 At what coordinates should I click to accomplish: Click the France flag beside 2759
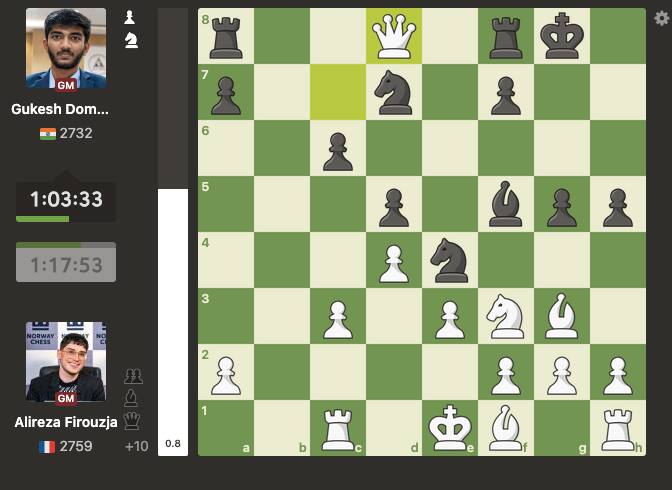(x=47, y=447)
